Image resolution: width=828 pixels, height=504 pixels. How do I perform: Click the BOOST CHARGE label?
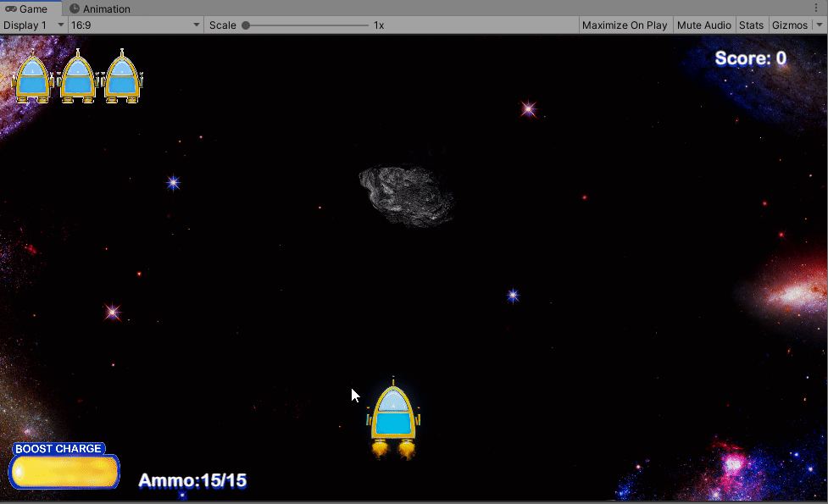58,449
